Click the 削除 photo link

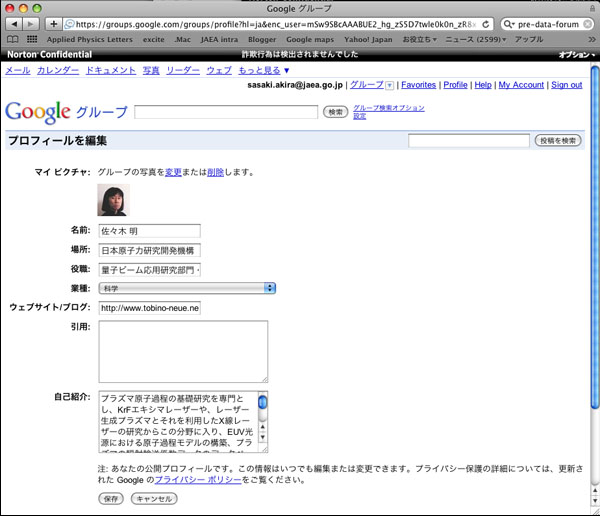coord(215,172)
